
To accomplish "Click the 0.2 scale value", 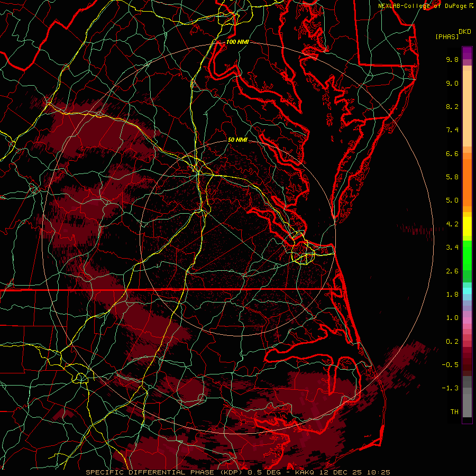I will [x=452, y=342].
